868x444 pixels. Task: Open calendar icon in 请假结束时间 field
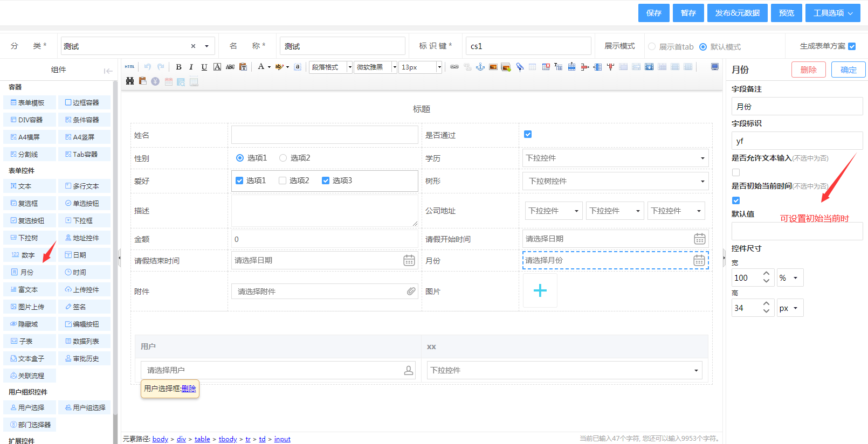(x=409, y=260)
